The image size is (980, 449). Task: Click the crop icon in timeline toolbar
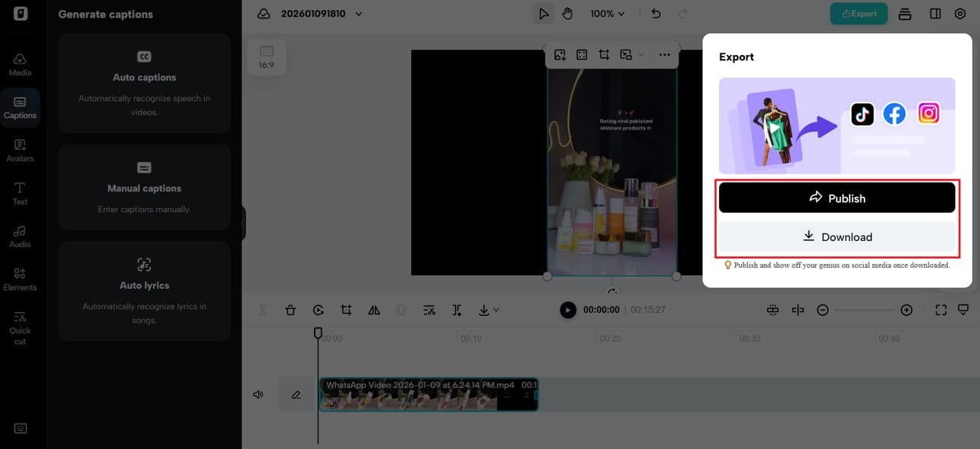point(346,310)
